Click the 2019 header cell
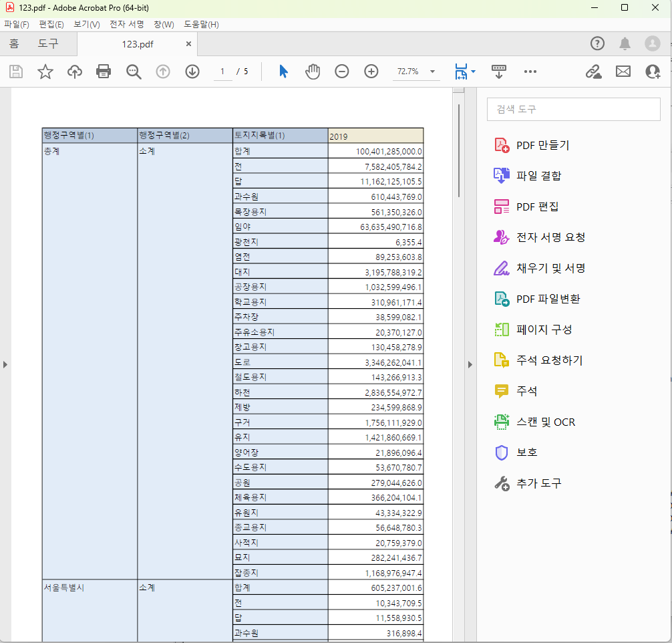The image size is (672, 643). 376,136
